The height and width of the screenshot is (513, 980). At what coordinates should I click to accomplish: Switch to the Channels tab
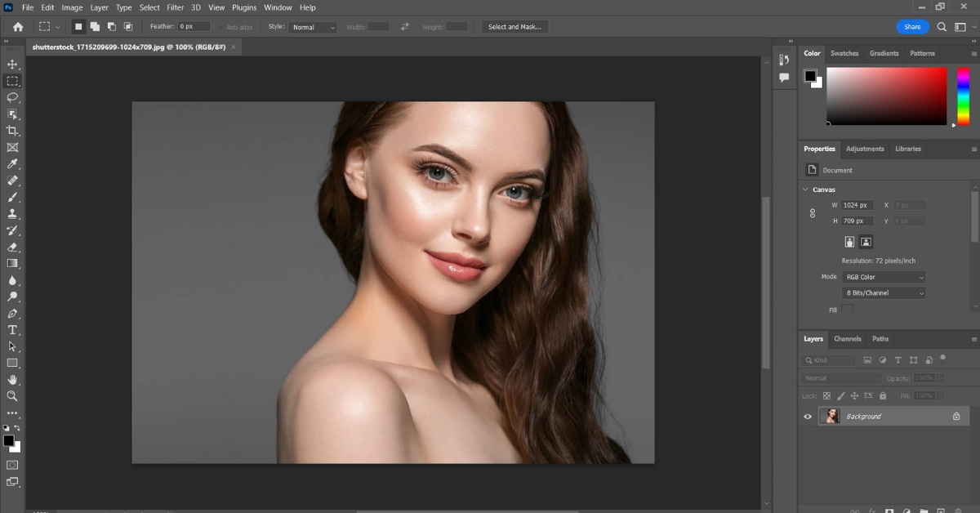(848, 339)
